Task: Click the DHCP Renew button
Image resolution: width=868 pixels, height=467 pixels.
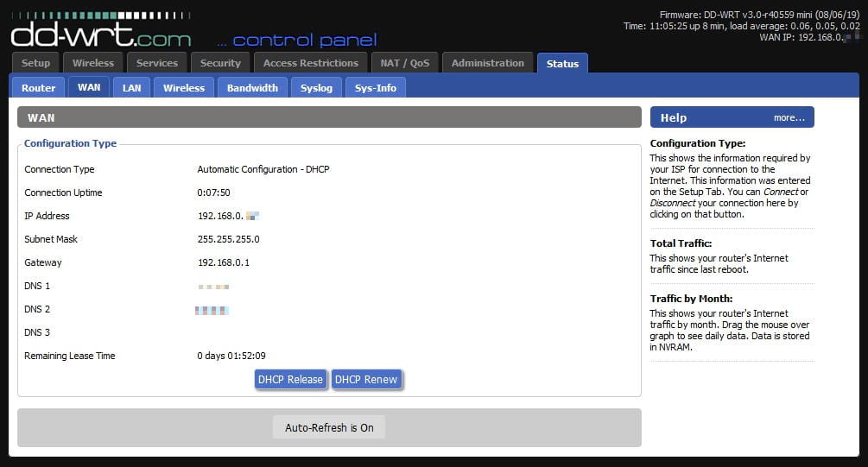Action: [366, 380]
